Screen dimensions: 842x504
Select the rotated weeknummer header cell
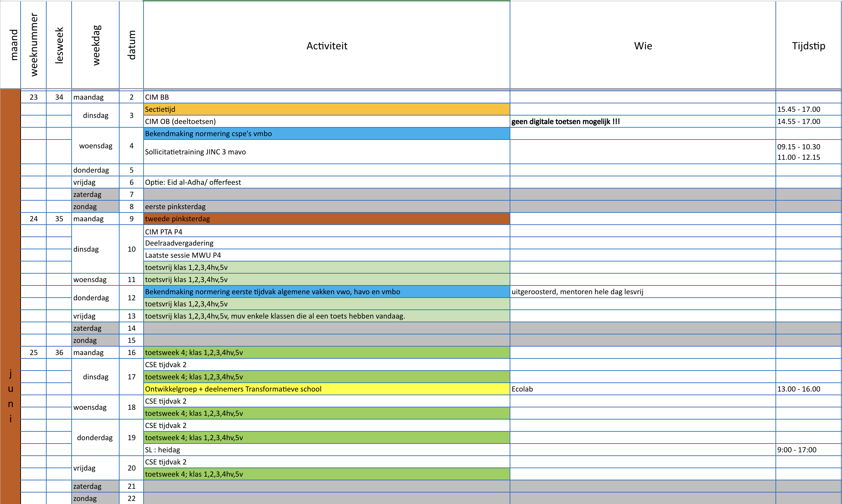[x=33, y=45]
